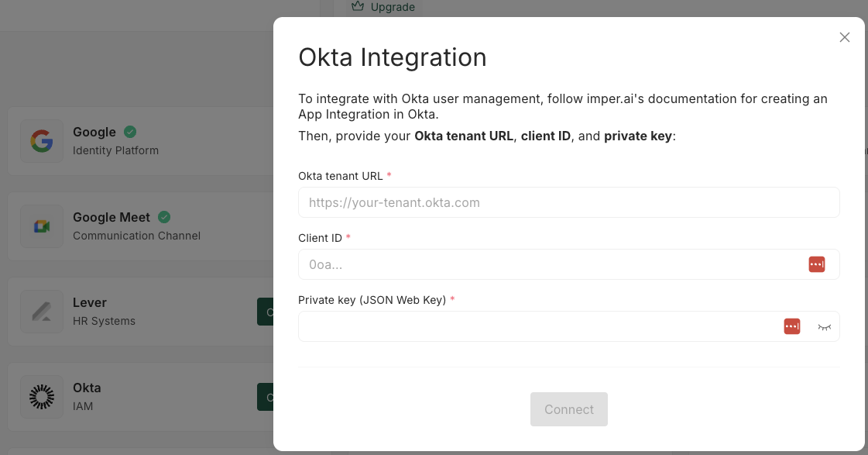Click the 'IAM' subtitle under Okta

83,406
